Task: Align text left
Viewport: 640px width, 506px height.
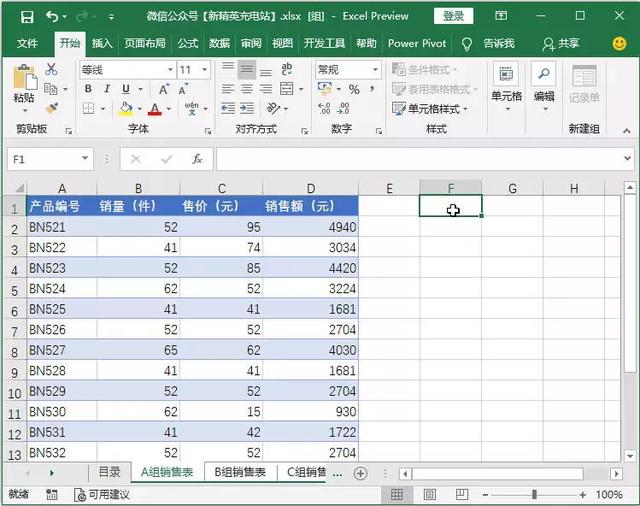Action: click(228, 89)
